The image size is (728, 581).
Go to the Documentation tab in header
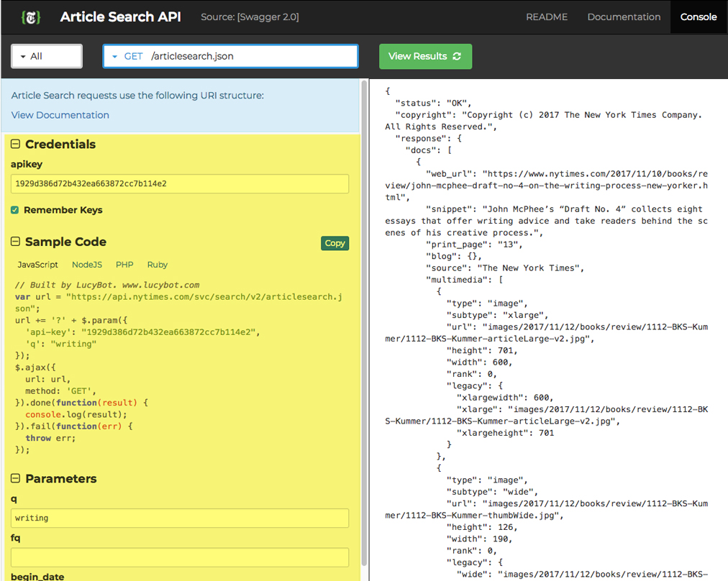coord(624,17)
